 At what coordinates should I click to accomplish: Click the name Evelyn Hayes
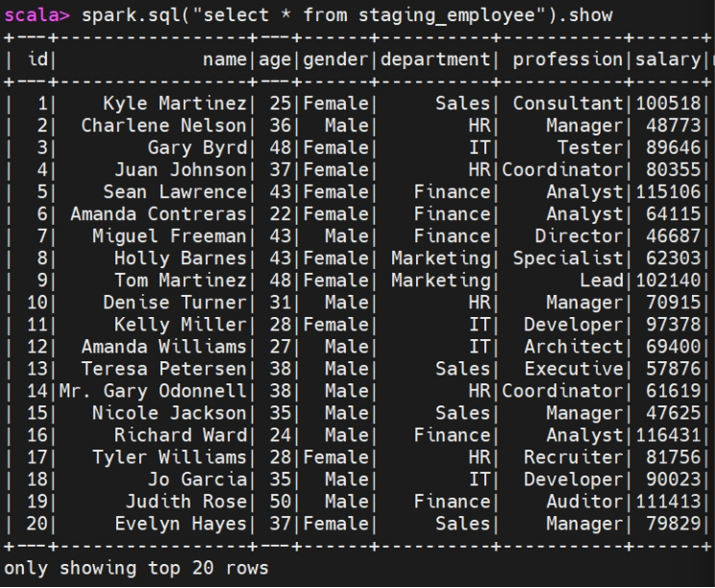181,524
